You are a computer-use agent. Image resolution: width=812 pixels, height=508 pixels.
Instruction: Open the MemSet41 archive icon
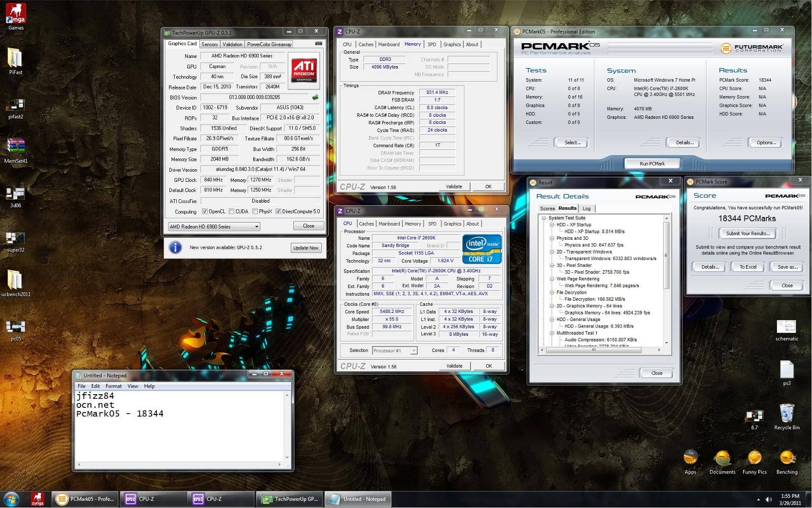click(x=15, y=151)
